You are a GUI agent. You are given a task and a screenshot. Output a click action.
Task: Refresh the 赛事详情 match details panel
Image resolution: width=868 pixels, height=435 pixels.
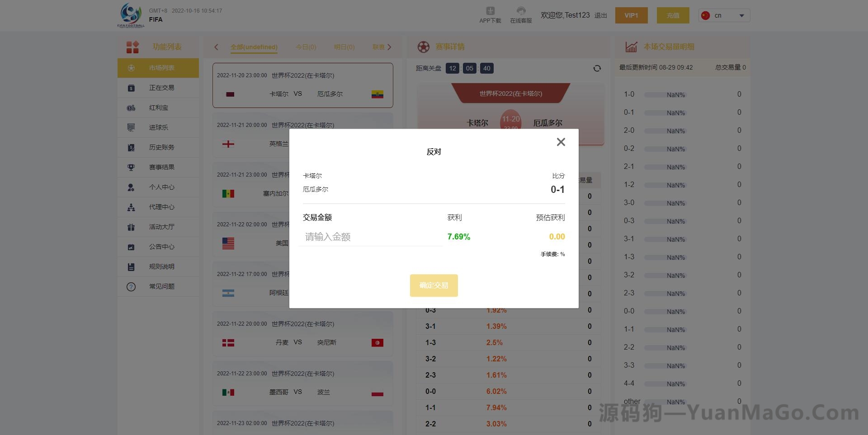pyautogui.click(x=597, y=68)
